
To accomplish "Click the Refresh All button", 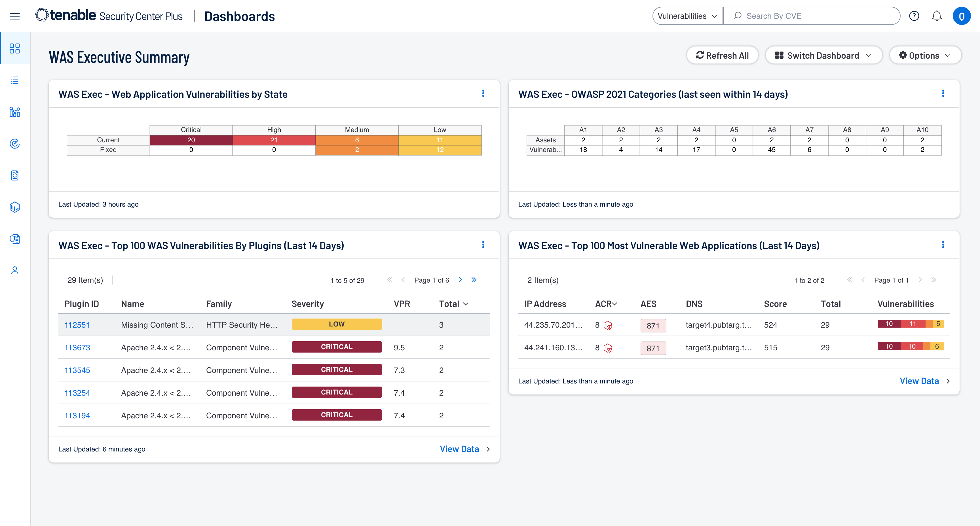I will (x=722, y=56).
